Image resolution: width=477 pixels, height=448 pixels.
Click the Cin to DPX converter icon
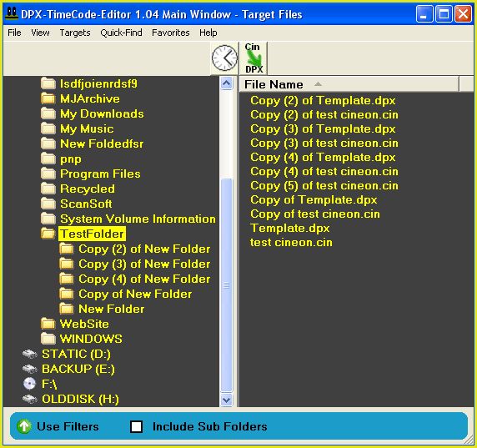pyautogui.click(x=254, y=58)
